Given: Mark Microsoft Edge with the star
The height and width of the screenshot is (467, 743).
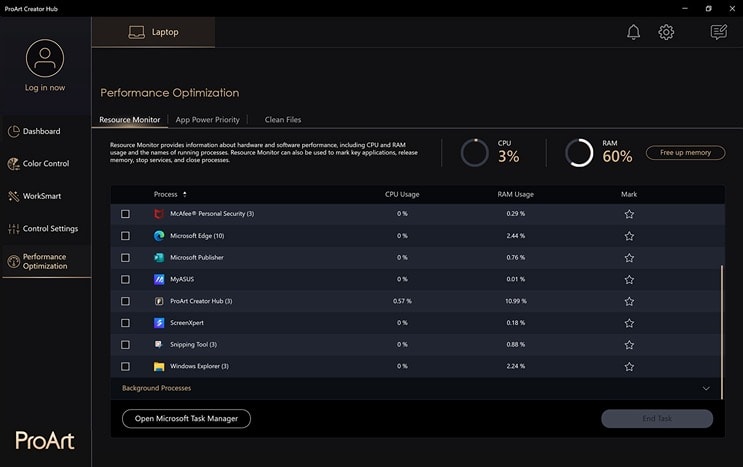Looking at the screenshot, I should coord(629,236).
